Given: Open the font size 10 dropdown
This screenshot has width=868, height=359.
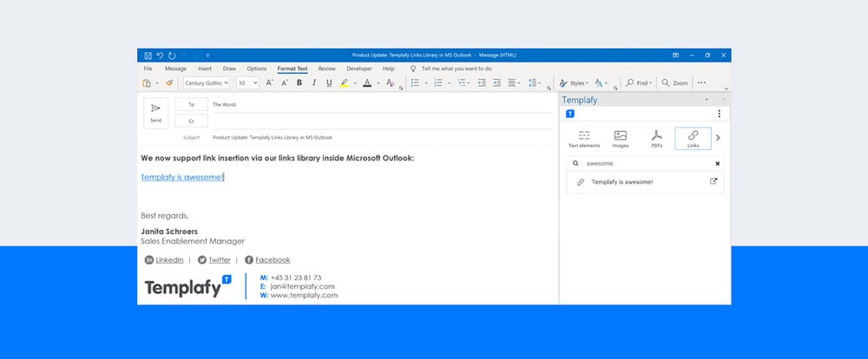Looking at the screenshot, I should tap(247, 83).
